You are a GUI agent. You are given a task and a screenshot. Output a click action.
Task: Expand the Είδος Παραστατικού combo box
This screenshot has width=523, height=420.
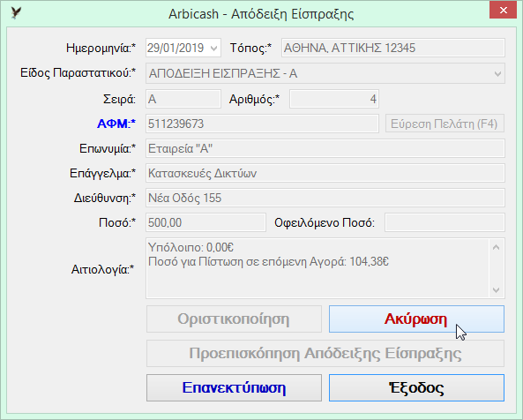click(x=497, y=73)
